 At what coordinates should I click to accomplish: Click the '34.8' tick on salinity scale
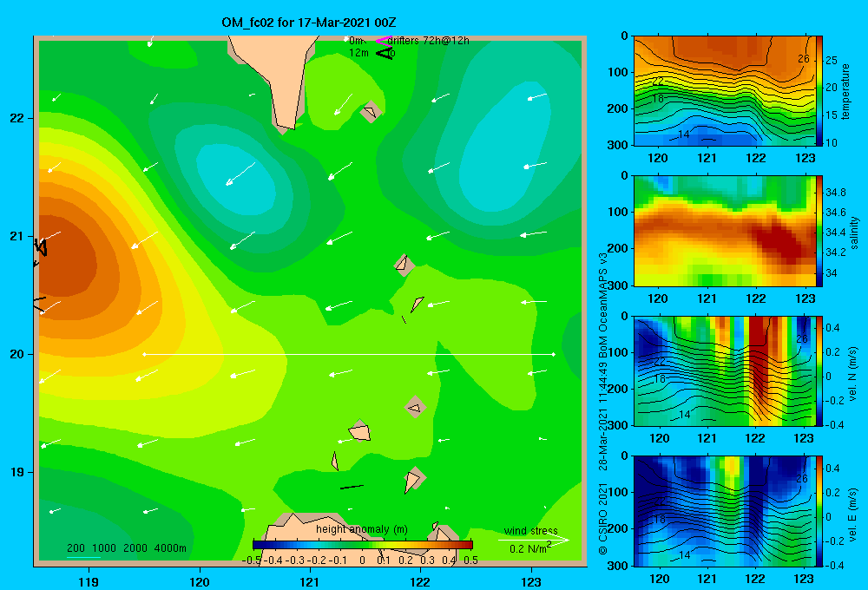835,193
